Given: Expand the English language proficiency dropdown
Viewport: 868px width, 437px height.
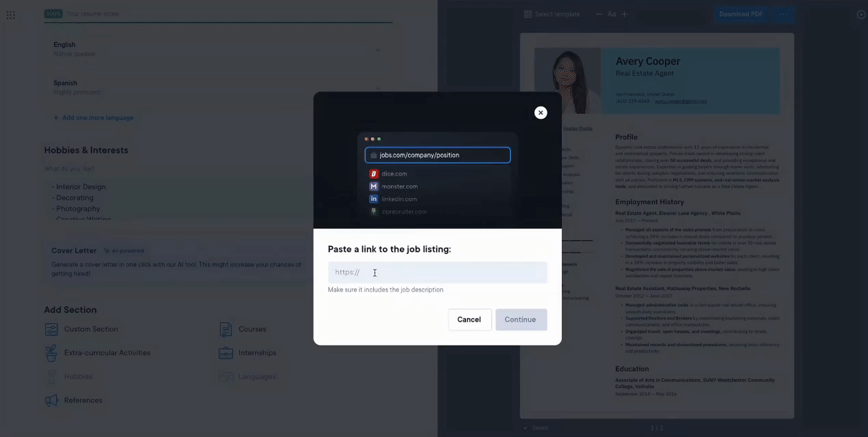Looking at the screenshot, I should 378,50.
